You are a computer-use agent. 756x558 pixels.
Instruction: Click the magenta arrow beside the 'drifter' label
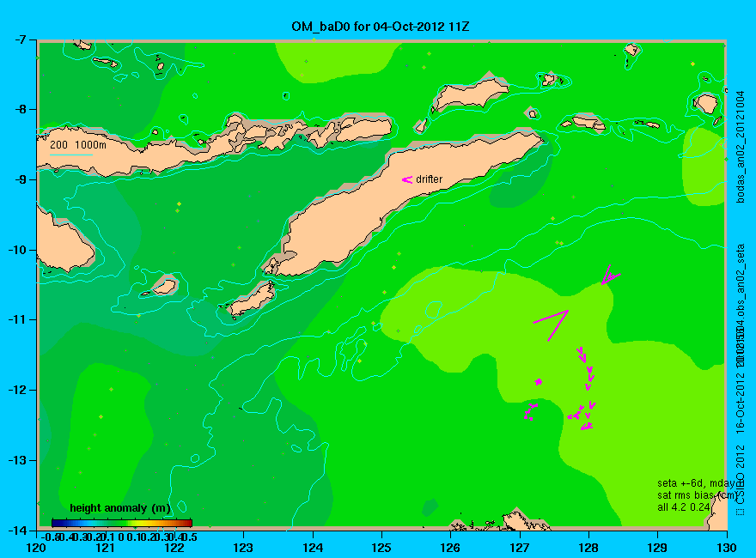point(407,179)
